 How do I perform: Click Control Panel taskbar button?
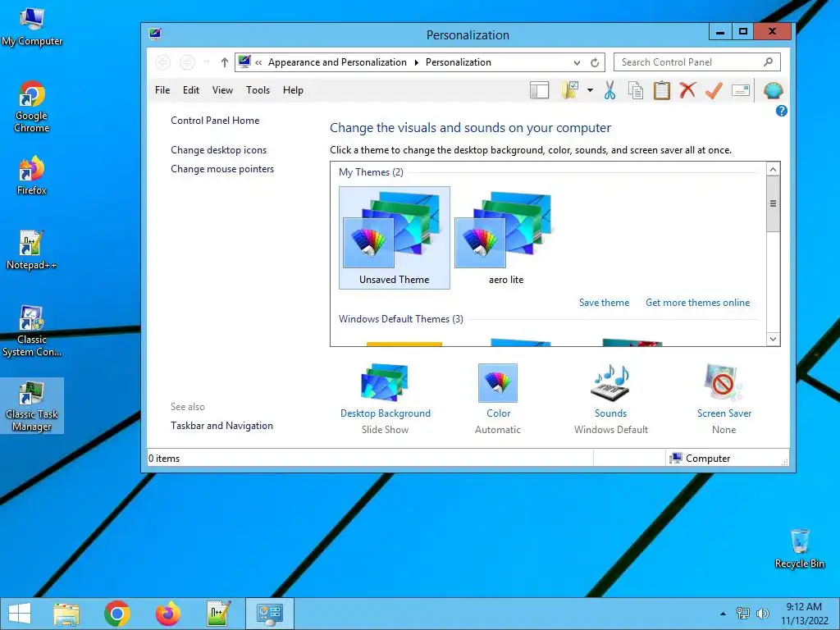point(269,614)
